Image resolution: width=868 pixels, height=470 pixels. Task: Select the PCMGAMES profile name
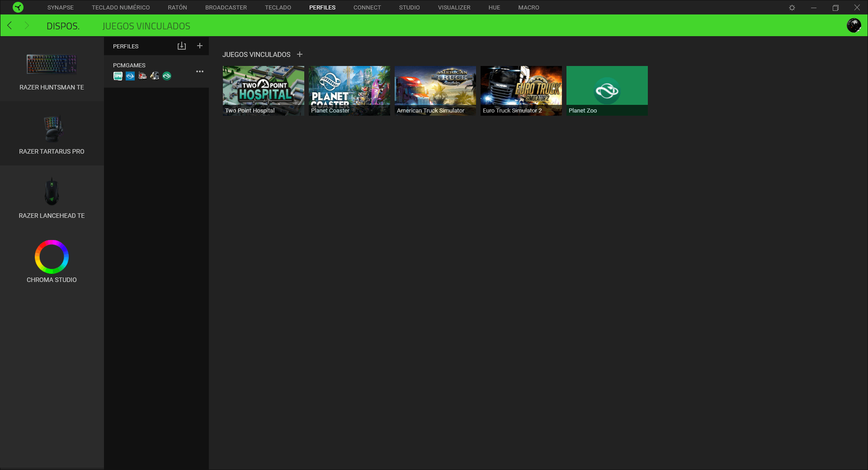(129, 66)
